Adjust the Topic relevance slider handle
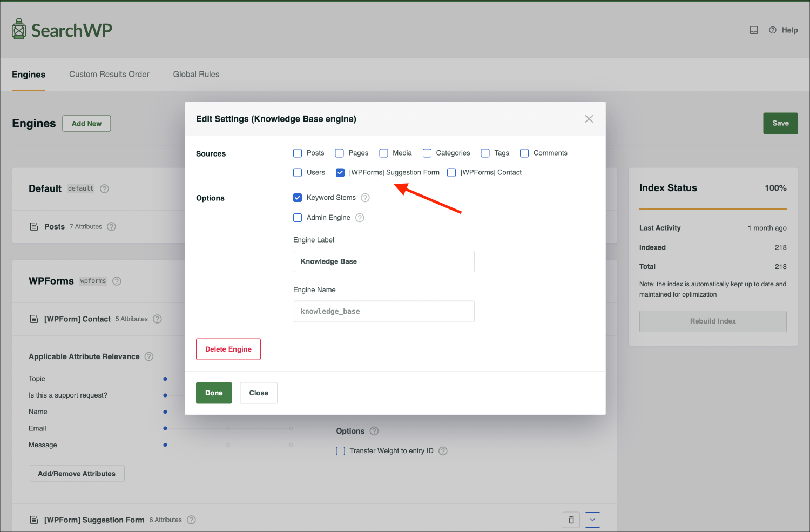Viewport: 810px width, 532px height. coord(165,379)
